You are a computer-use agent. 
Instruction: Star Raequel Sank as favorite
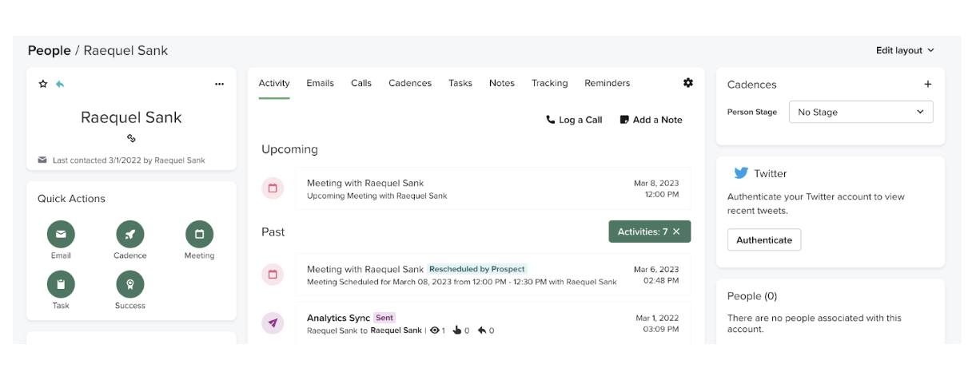click(43, 84)
